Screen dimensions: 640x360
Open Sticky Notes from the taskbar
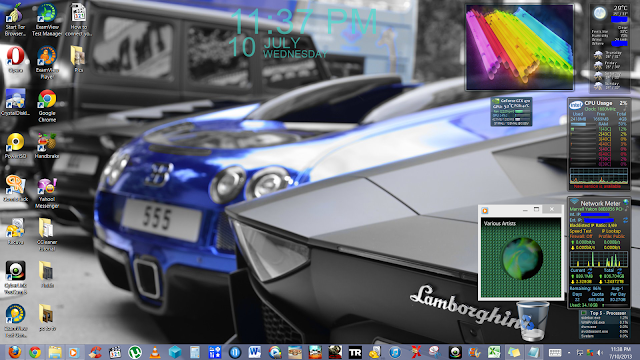pos(514,352)
